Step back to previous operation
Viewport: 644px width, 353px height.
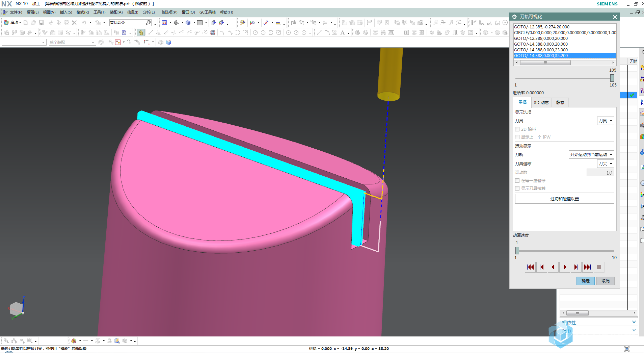click(542, 267)
